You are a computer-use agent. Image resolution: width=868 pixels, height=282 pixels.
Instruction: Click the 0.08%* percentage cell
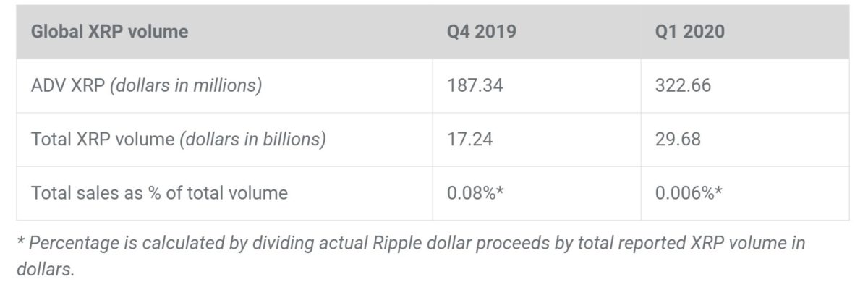click(537, 193)
